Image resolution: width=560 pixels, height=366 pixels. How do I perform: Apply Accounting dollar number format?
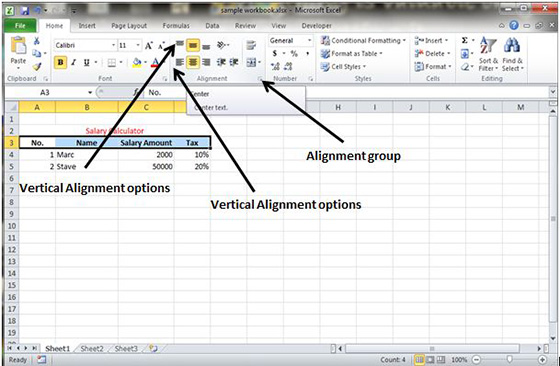pyautogui.click(x=274, y=54)
